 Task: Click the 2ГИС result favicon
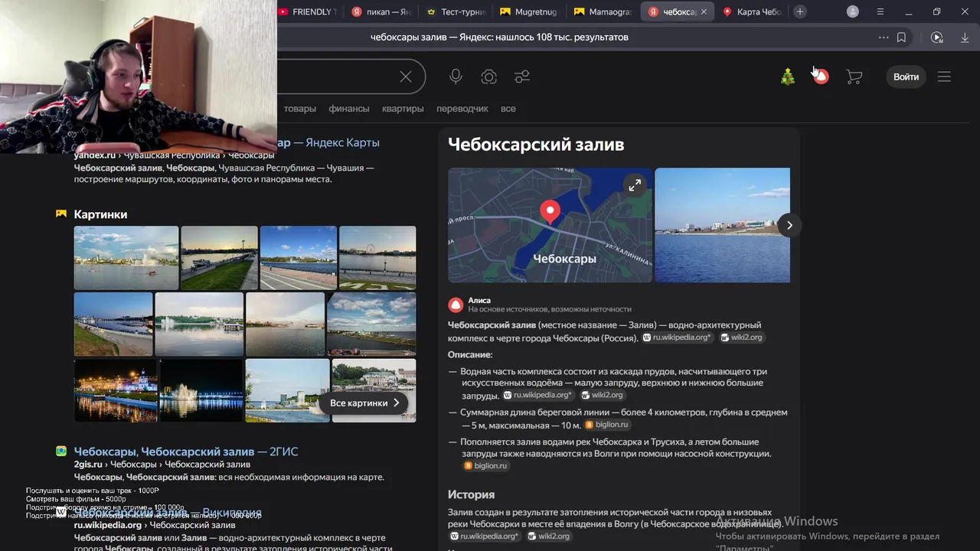pyautogui.click(x=61, y=452)
